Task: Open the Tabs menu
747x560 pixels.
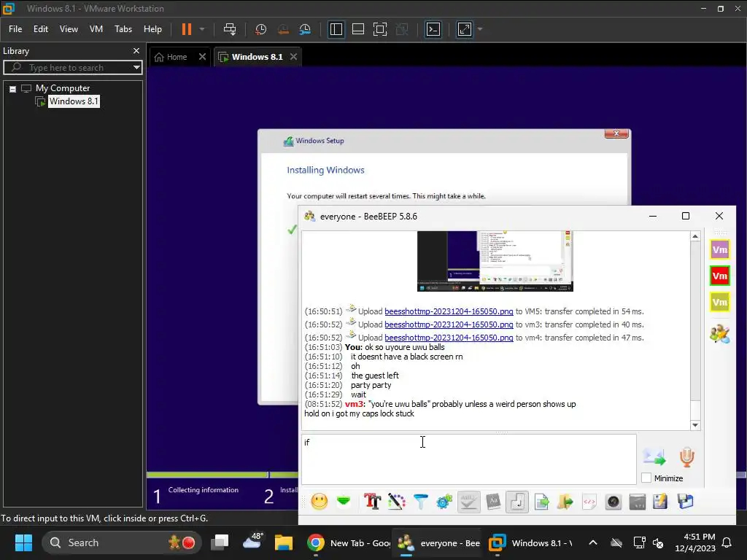Action: click(123, 29)
